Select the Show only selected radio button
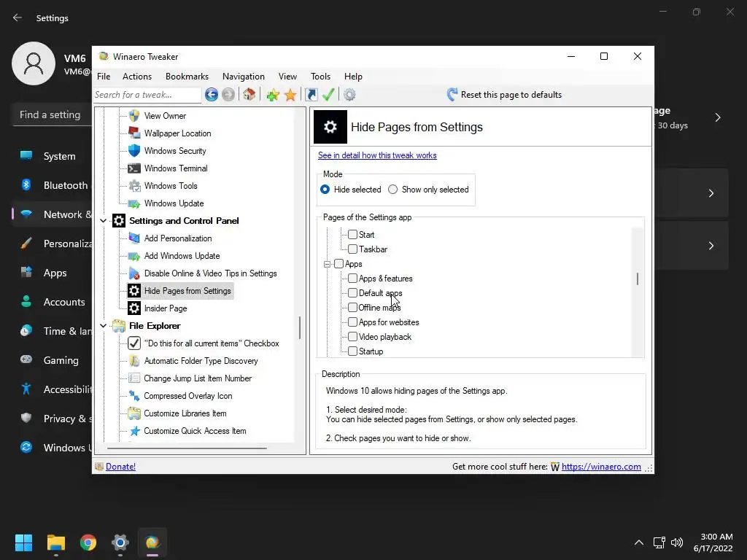The image size is (747, 560). [x=392, y=190]
